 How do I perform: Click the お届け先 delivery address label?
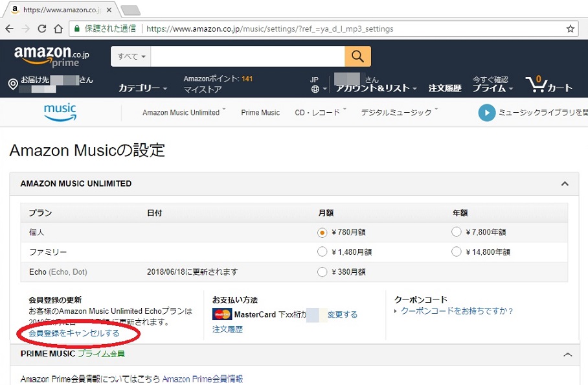pyautogui.click(x=35, y=80)
